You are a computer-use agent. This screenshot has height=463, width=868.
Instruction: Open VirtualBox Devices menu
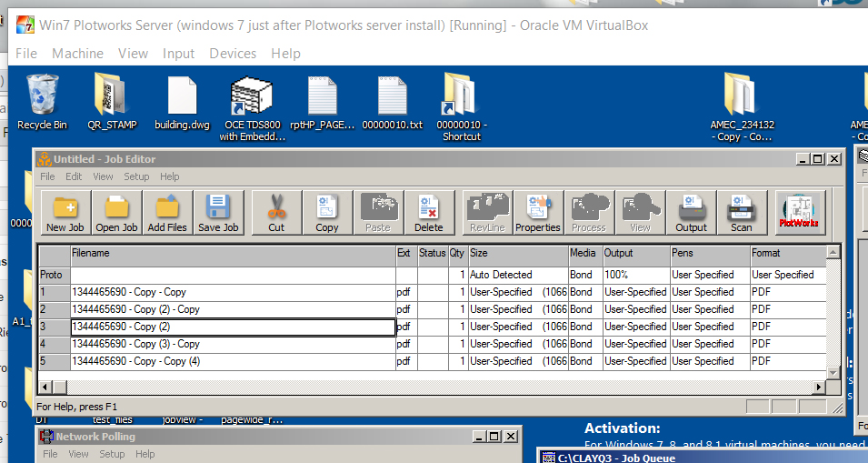click(233, 54)
